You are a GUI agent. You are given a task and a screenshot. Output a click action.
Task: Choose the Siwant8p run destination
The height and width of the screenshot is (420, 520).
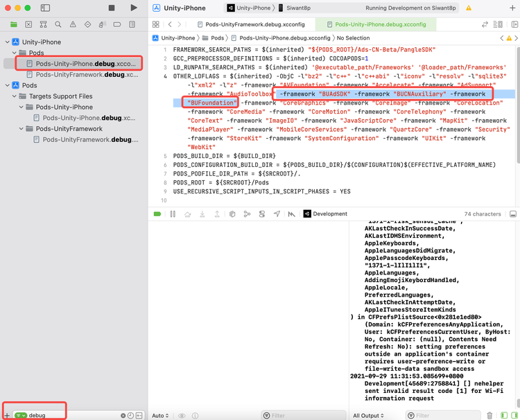coord(295,8)
